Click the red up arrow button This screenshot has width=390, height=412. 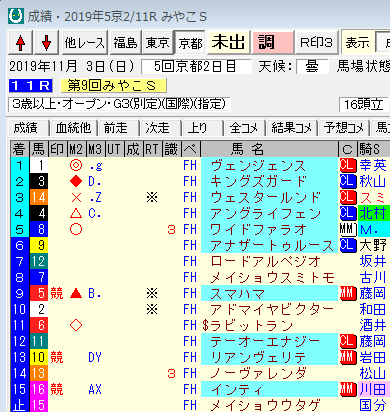[20, 42]
